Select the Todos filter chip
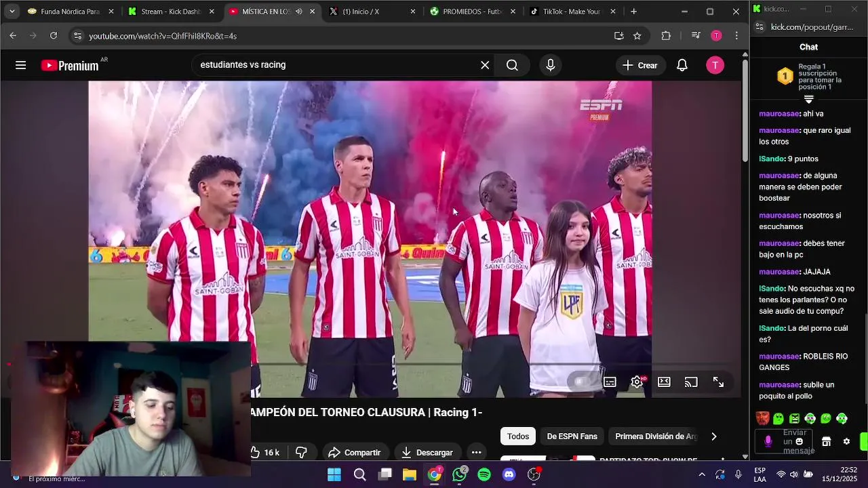868x488 pixels. coord(518,436)
